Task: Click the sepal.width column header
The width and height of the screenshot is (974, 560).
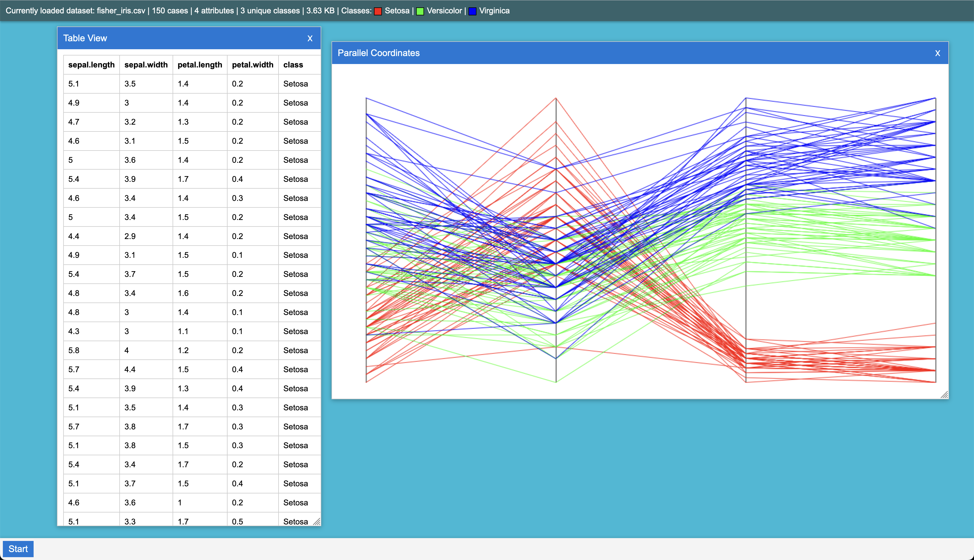Action: pos(146,65)
